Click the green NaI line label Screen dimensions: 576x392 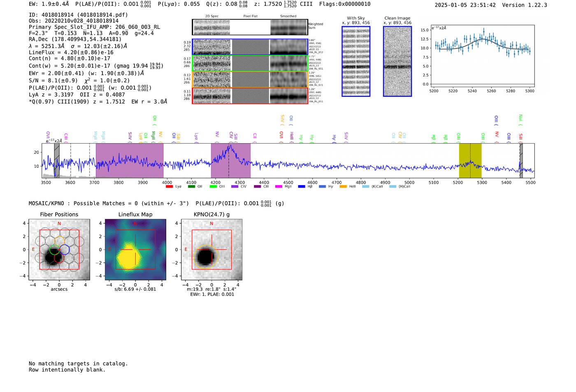520,120
